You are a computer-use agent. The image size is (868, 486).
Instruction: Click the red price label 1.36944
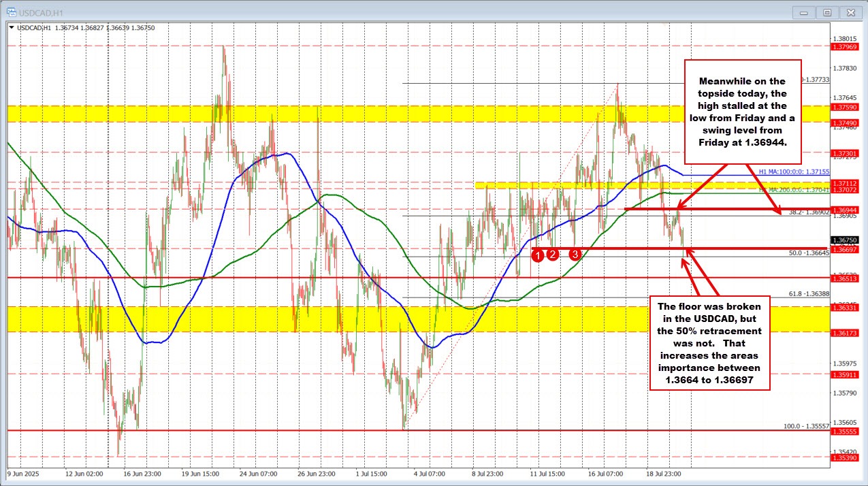pyautogui.click(x=844, y=210)
